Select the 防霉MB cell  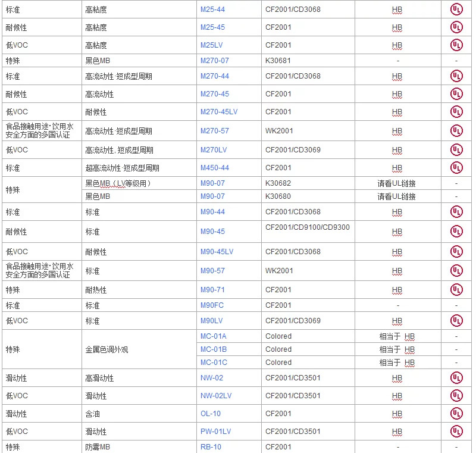139,447
